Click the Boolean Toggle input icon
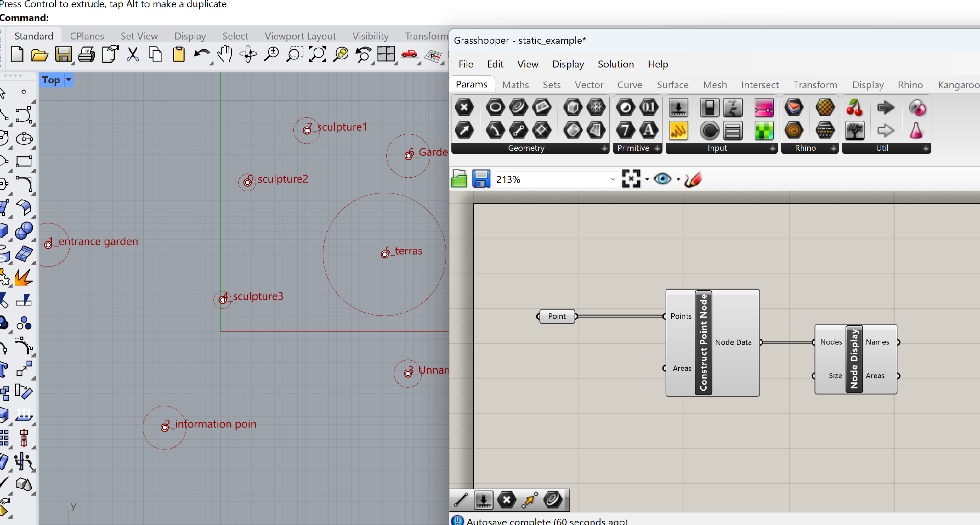Image resolution: width=980 pixels, height=525 pixels. [x=709, y=108]
